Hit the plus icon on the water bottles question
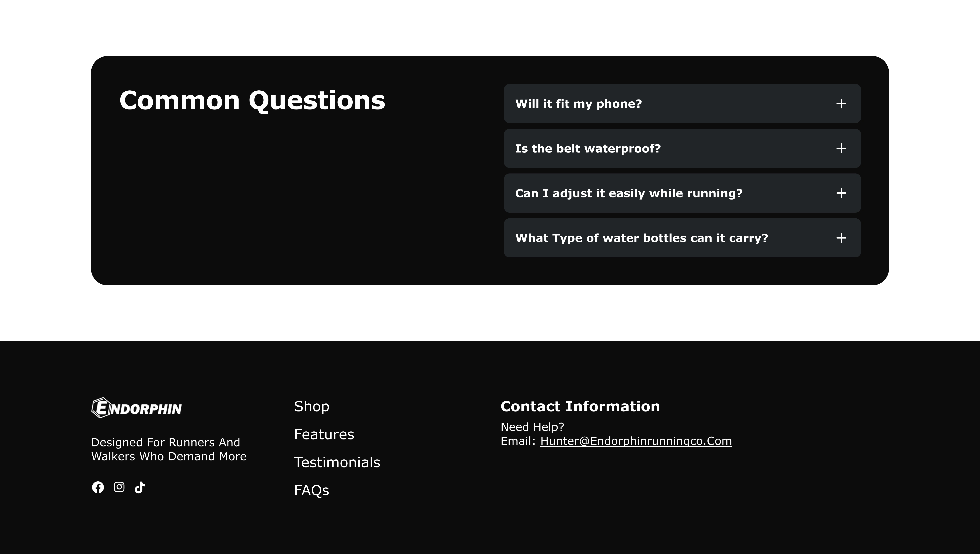This screenshot has width=980, height=554. 841,238
